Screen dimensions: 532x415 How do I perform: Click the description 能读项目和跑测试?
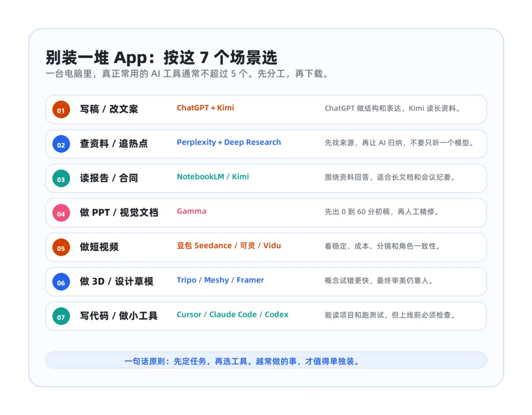click(390, 315)
